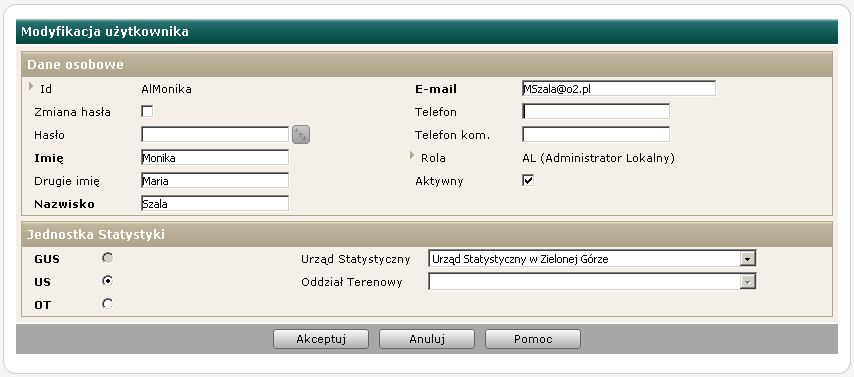The width and height of the screenshot is (854, 377).
Task: Click the Nazwisko field containing Szala
Action: coord(215,204)
